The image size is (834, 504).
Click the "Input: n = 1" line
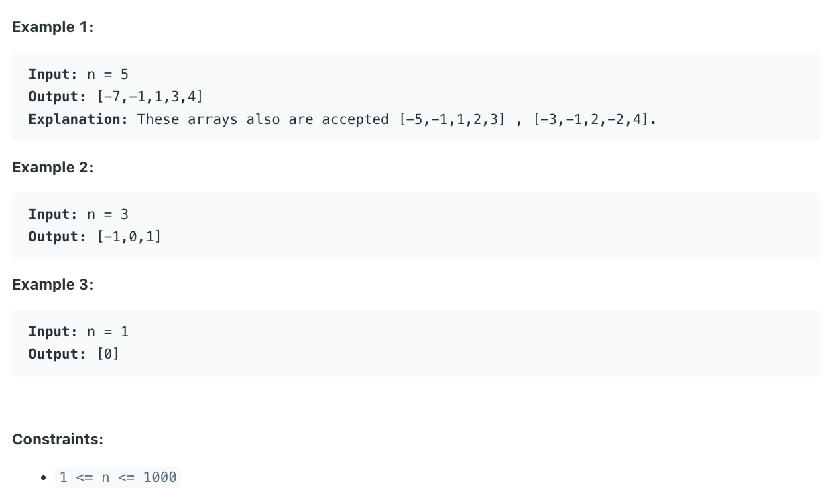pyautogui.click(x=78, y=332)
